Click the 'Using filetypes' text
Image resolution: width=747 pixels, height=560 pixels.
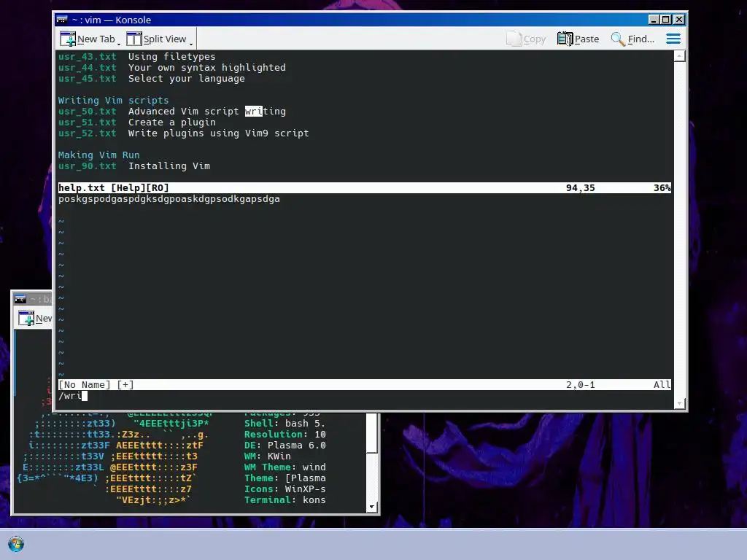[x=171, y=57]
